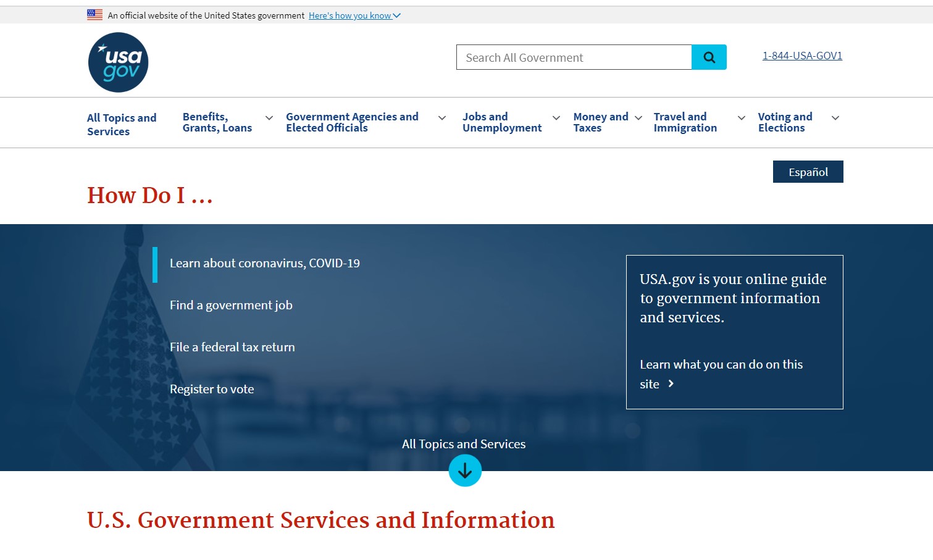Open All Topics and Services nav item
933x560 pixels.
(122, 124)
